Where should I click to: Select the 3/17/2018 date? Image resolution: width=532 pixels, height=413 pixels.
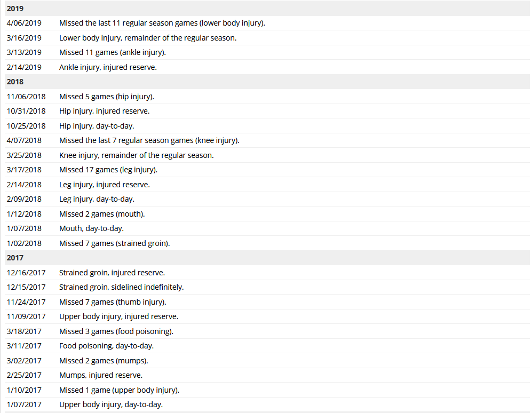[x=24, y=170]
